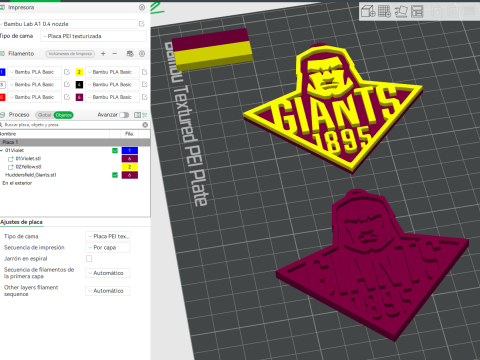Image resolution: width=480 pixels, height=360 pixels.
Task: Click the black filament 4 color swatch
Action: [x=79, y=85]
